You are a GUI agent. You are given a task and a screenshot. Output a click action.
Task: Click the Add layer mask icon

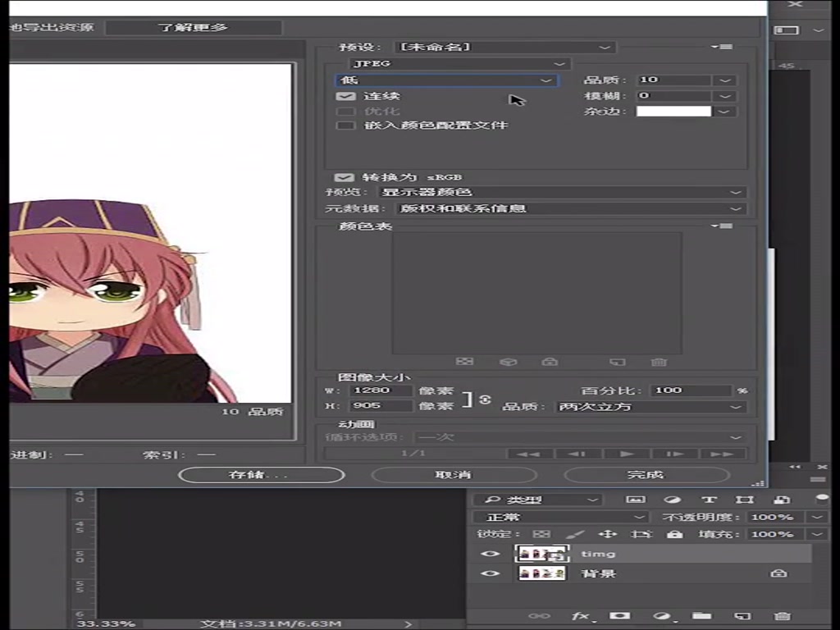pos(620,616)
